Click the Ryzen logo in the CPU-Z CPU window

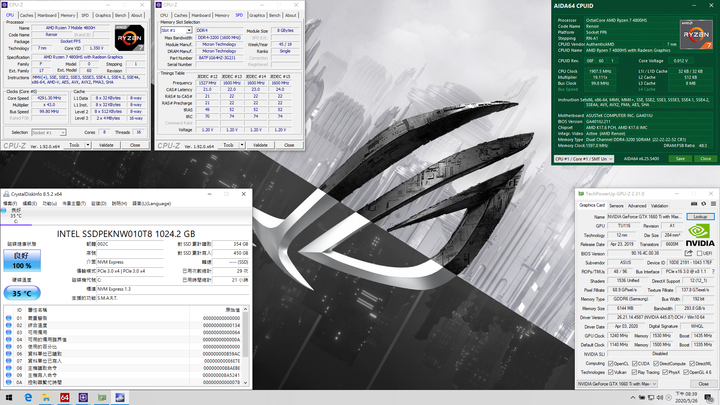coord(129,38)
